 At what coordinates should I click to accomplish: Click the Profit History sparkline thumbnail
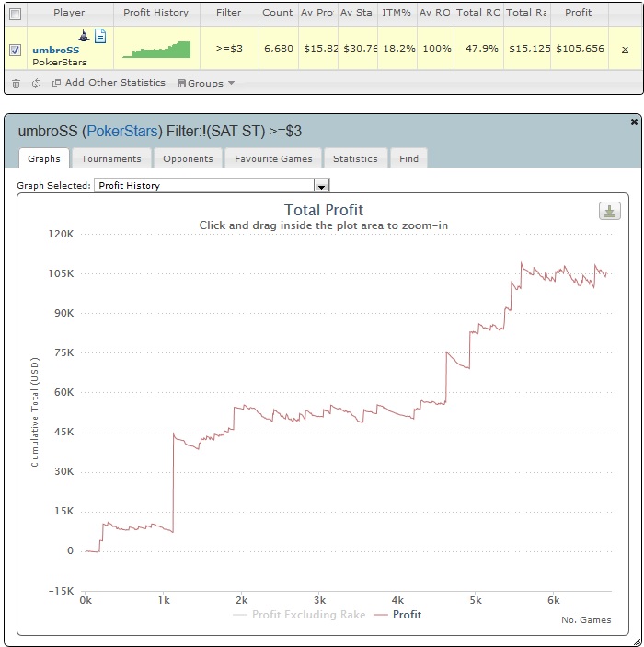point(156,50)
